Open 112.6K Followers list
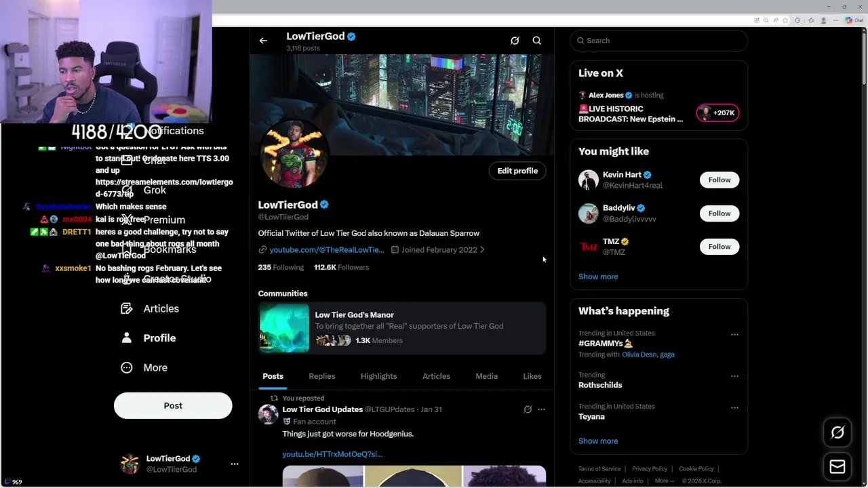Viewport: 868px width, 488px height. click(x=341, y=267)
